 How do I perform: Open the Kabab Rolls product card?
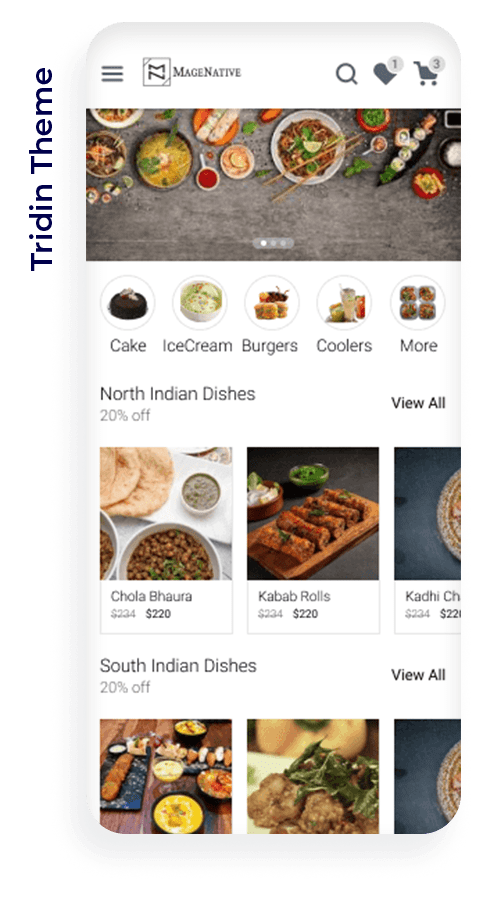coord(313,541)
